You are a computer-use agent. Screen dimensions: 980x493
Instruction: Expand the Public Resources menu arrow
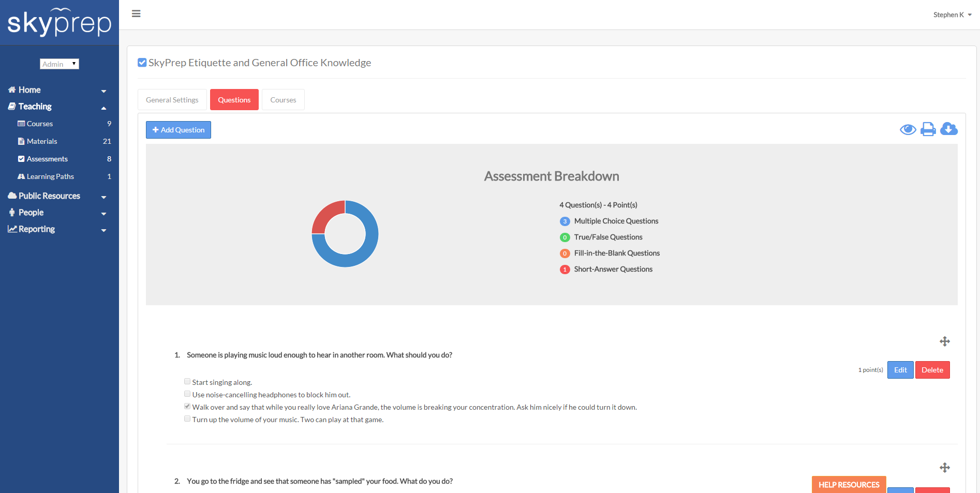tap(103, 197)
